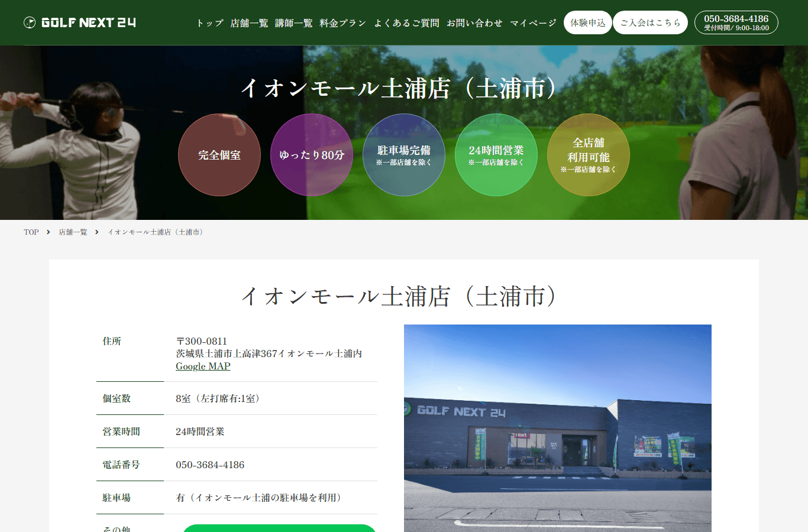Go to TOP in the breadcrumb

(x=31, y=232)
